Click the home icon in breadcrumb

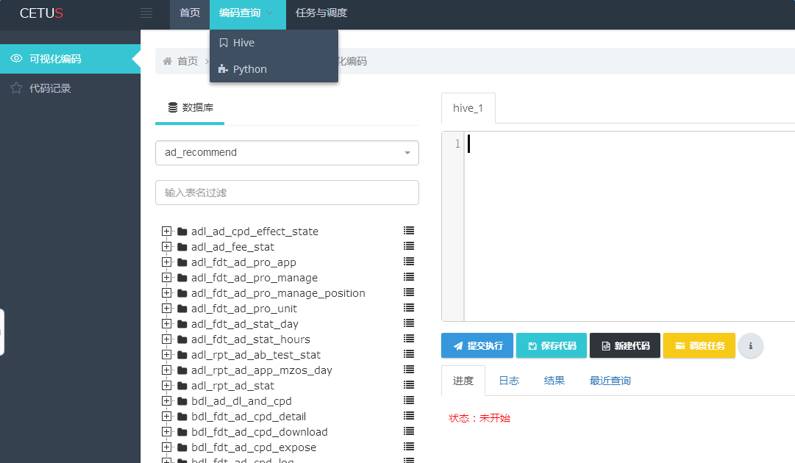(x=167, y=61)
